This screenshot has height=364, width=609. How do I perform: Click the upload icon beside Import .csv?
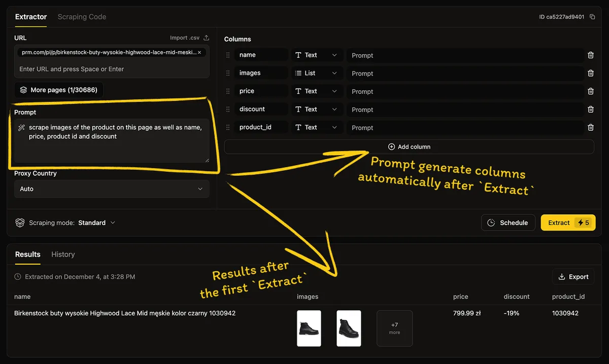(x=205, y=38)
